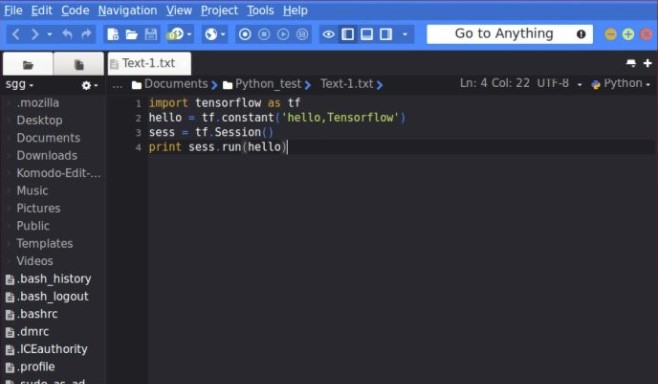Open the Code menu
The height and width of the screenshot is (384, 658).
click(75, 10)
